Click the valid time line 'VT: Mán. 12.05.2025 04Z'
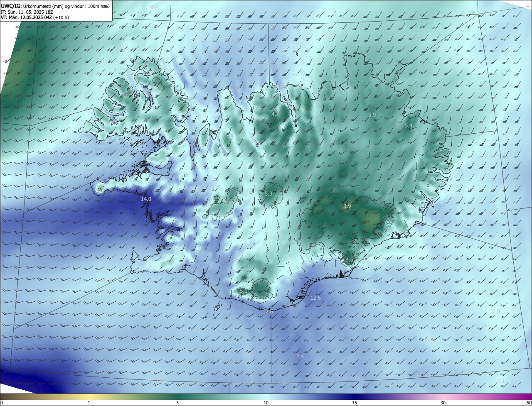This screenshot has height=406, width=532. click(x=26, y=17)
